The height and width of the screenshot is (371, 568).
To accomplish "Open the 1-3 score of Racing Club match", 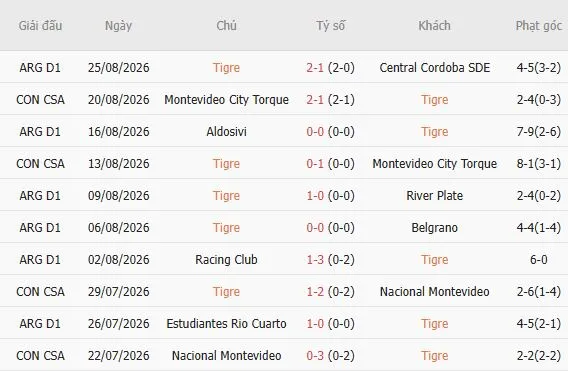I will click(x=315, y=259).
